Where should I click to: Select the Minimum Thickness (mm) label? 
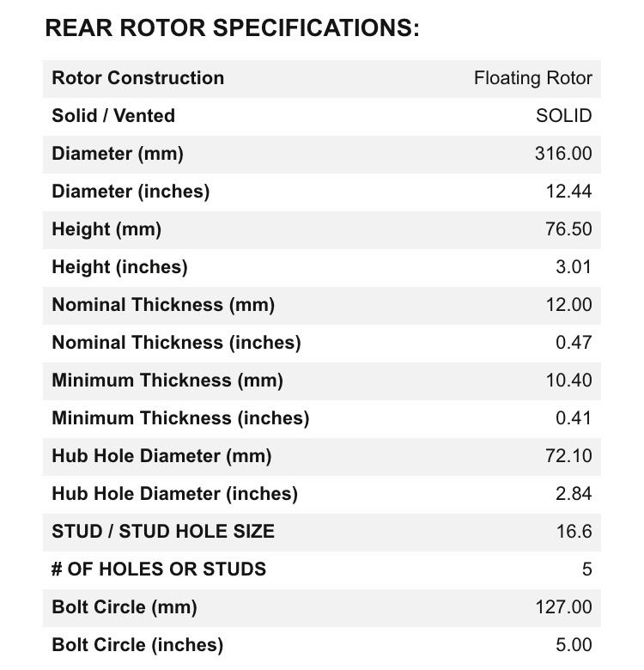167,381
